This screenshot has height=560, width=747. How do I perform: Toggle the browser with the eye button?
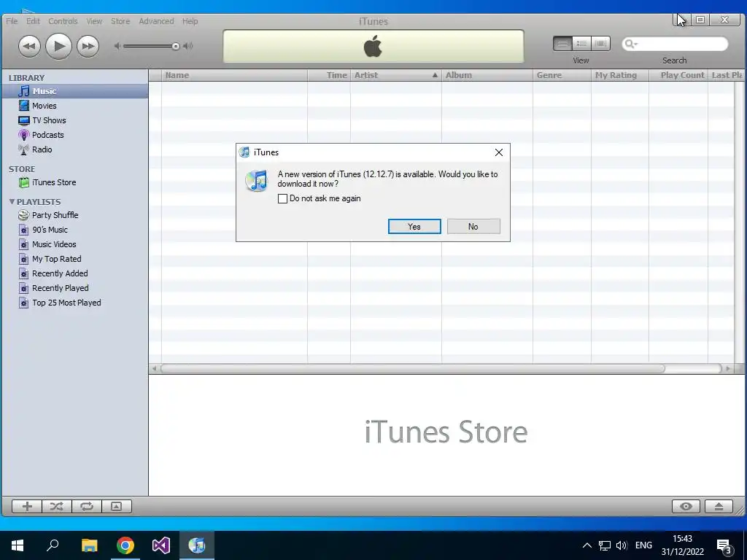coord(686,506)
